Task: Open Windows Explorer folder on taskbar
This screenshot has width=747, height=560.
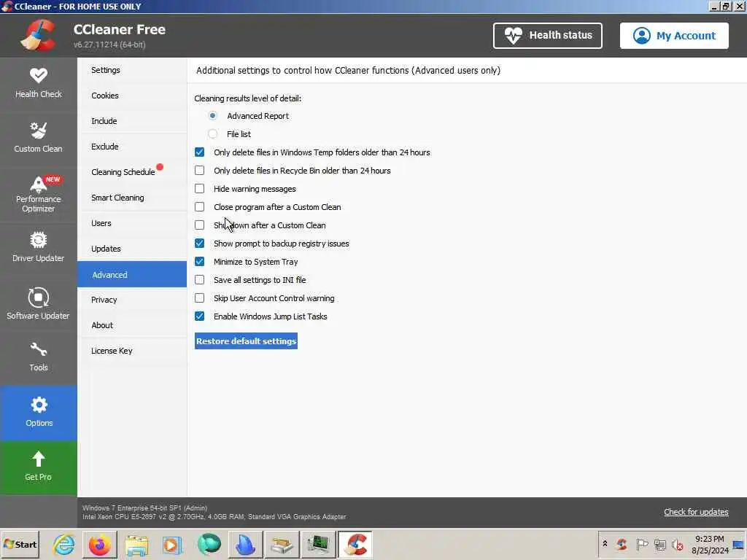Action: [136, 545]
